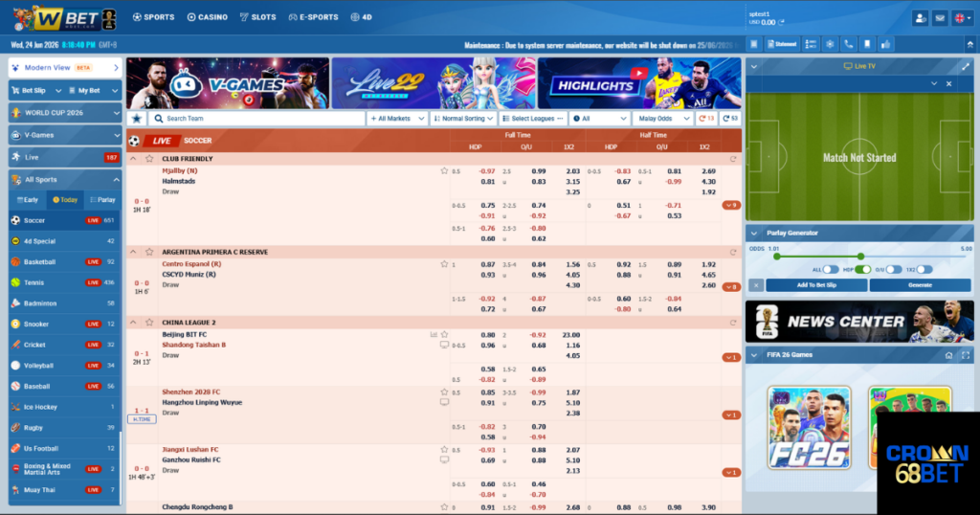Collapse the All Sports sidebar section
This screenshot has height=515, width=980.
click(65, 179)
